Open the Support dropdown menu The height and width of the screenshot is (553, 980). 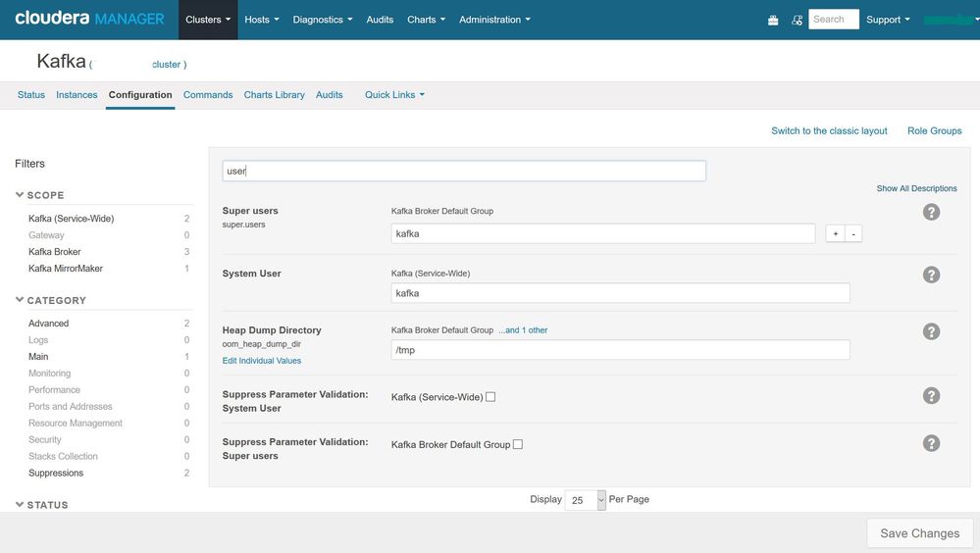888,20
